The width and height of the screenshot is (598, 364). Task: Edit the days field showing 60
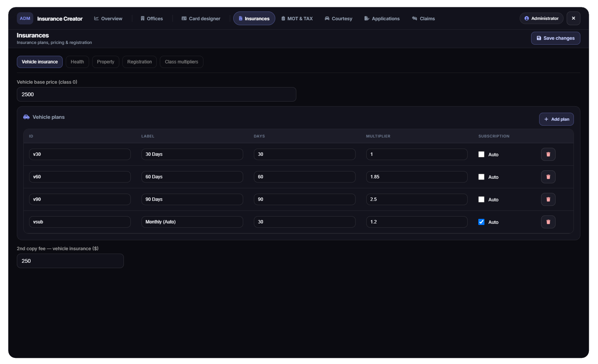coord(305,177)
